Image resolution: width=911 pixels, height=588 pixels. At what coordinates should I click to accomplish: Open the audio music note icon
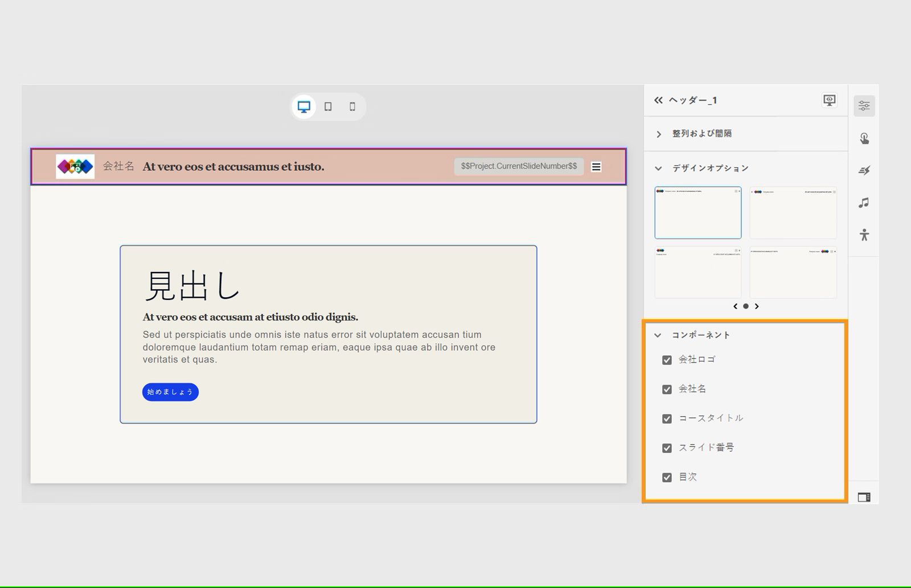click(x=864, y=203)
